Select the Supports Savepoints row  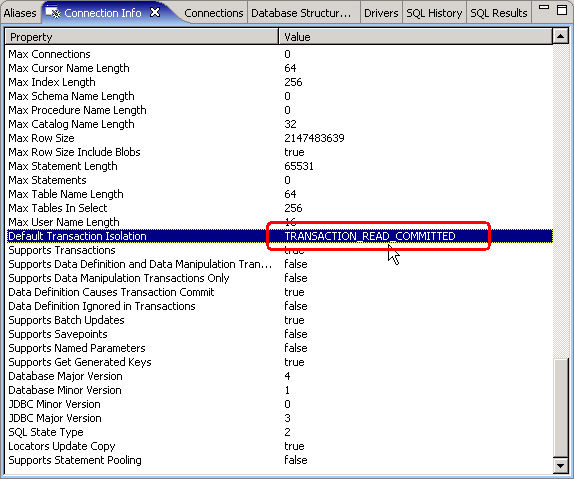[x=280, y=334]
